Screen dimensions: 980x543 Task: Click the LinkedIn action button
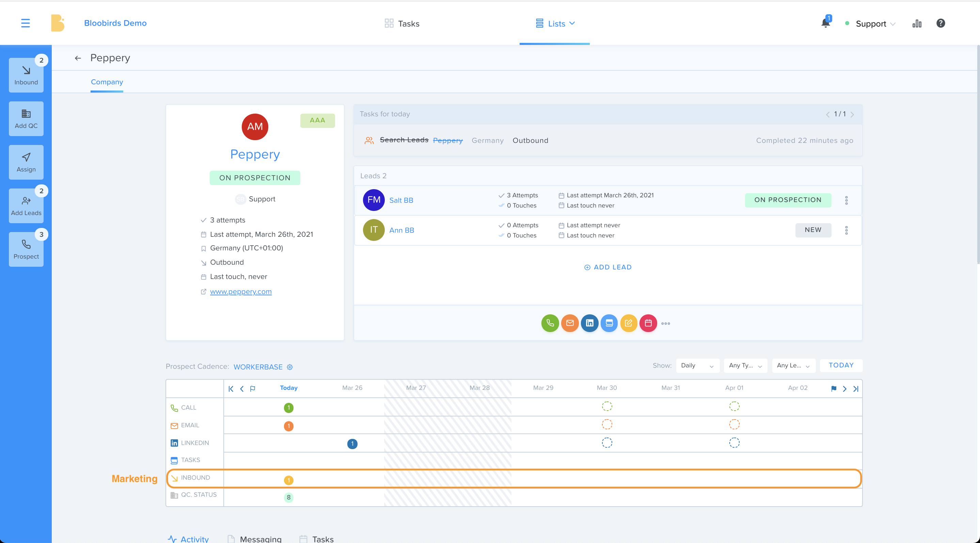590,323
